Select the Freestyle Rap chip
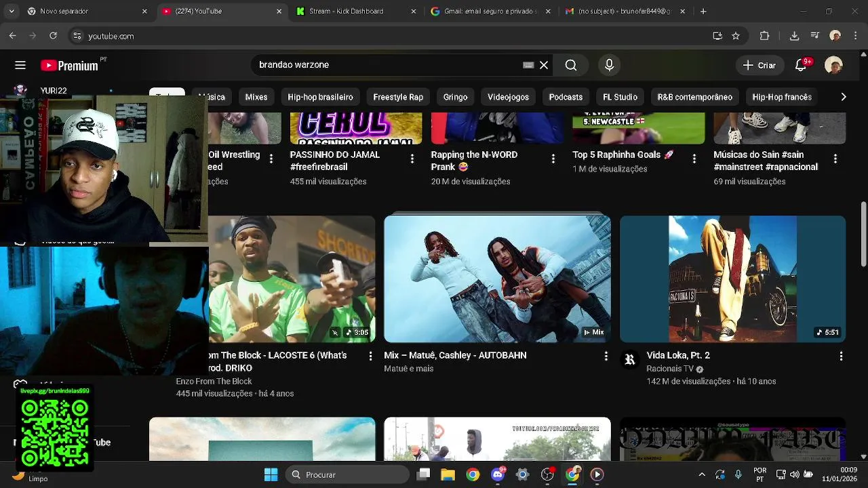 pos(398,97)
